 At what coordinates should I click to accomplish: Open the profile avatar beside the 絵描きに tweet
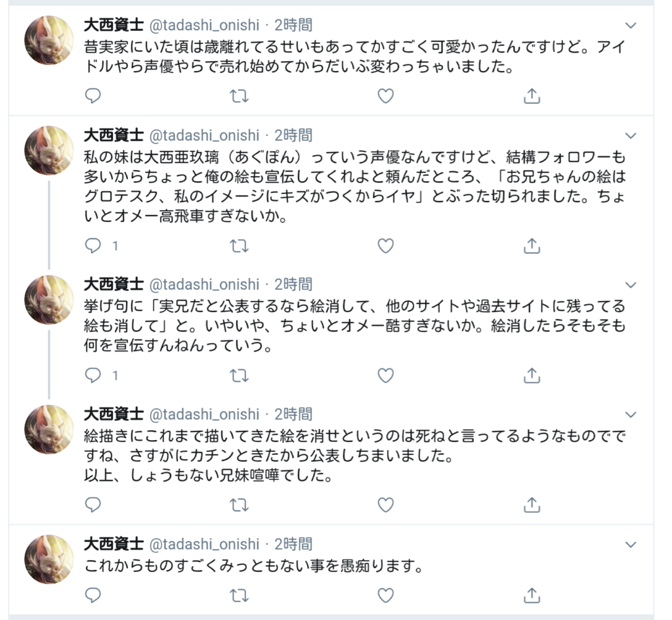pos(49,430)
